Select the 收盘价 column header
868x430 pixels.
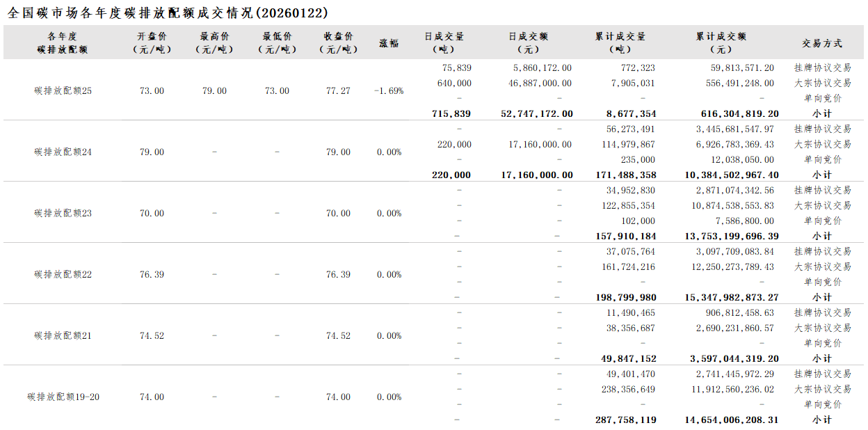point(338,42)
